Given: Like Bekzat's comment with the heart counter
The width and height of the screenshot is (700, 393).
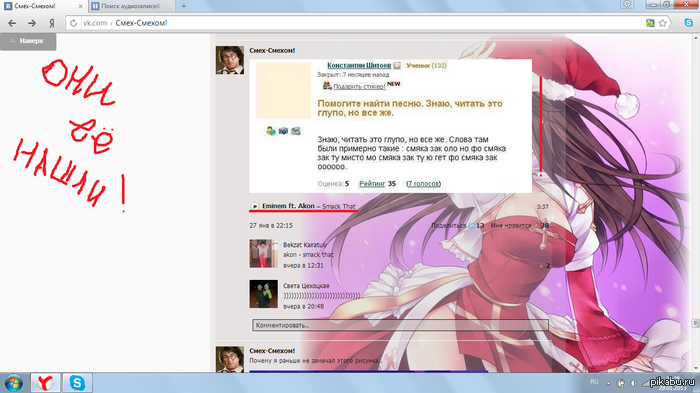Looking at the screenshot, I should (x=545, y=266).
